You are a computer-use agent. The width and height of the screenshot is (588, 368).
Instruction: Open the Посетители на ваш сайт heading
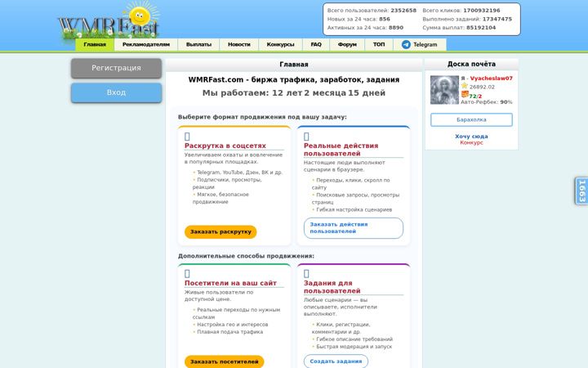click(230, 283)
